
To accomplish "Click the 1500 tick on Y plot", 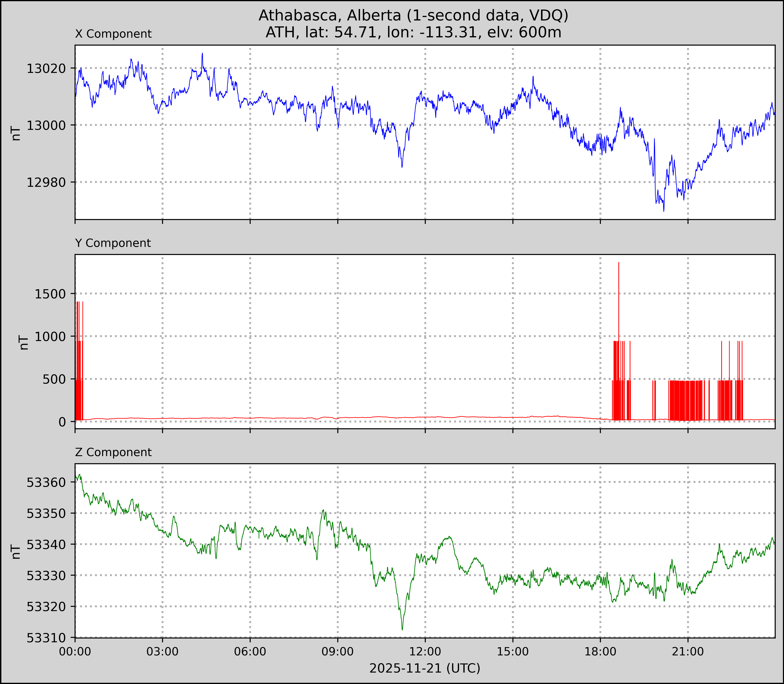I will pos(50,294).
